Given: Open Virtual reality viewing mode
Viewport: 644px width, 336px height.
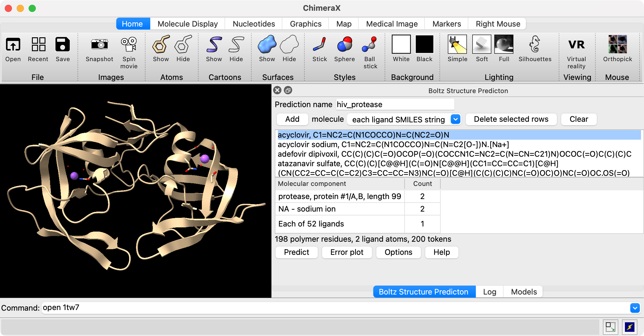Looking at the screenshot, I should point(576,45).
